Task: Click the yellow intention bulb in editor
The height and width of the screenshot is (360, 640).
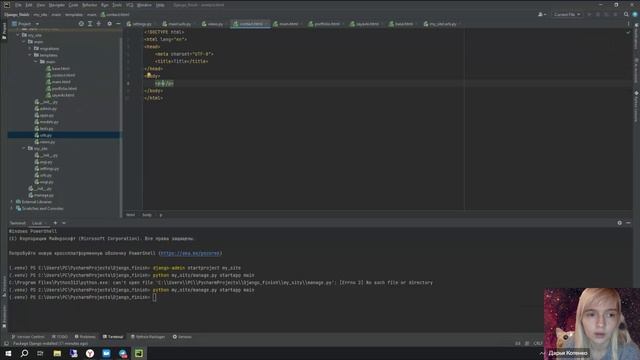Action: [149, 75]
